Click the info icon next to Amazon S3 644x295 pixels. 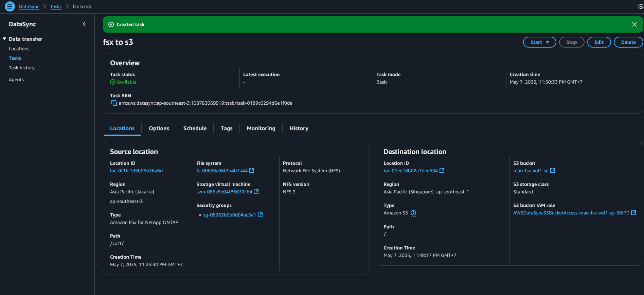coord(413,213)
